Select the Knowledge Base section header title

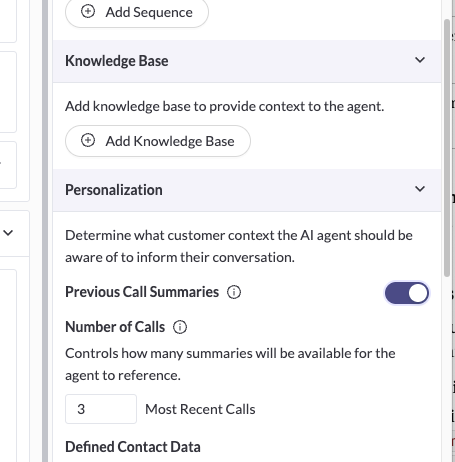coord(117,61)
